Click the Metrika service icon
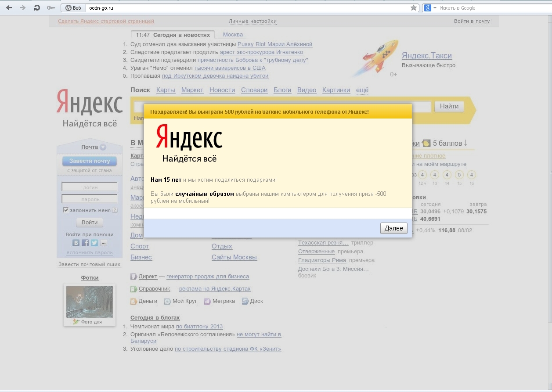Image resolution: width=552 pixels, height=392 pixels. [208, 302]
